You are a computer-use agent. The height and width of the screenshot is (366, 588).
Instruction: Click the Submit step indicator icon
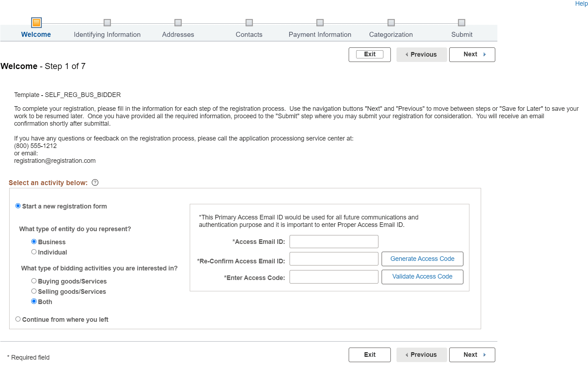click(462, 23)
